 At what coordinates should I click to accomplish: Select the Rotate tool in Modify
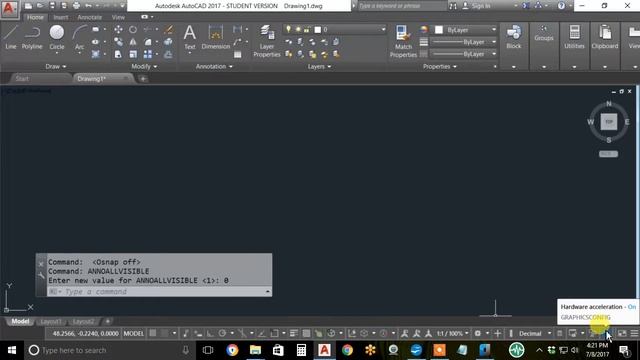[133, 29]
